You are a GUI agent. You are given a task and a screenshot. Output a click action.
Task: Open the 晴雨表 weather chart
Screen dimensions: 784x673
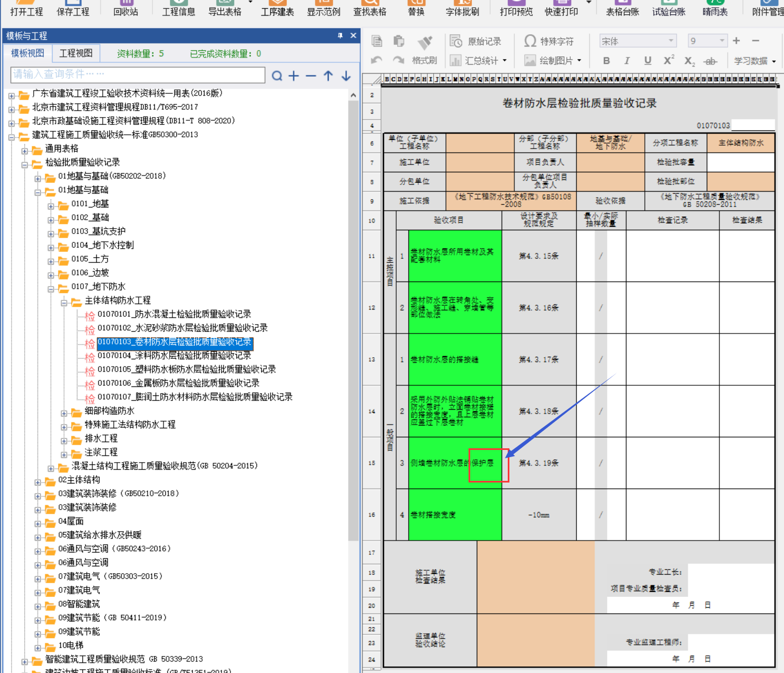(x=715, y=8)
